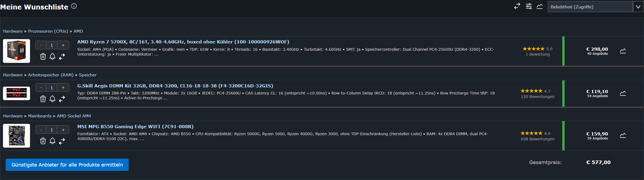Open 1 Bewertung rating for Ryzen 7

coord(537,54)
